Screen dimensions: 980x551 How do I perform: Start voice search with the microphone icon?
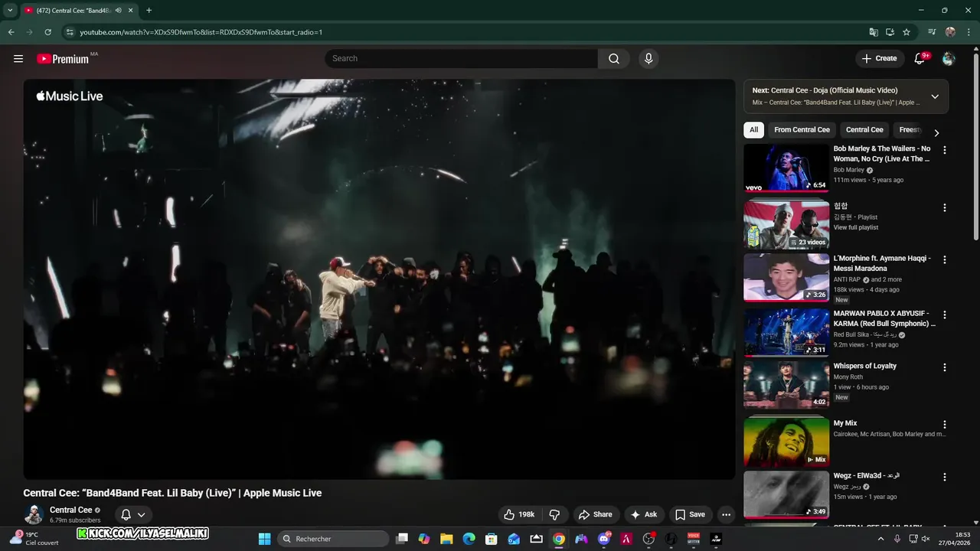pos(648,59)
